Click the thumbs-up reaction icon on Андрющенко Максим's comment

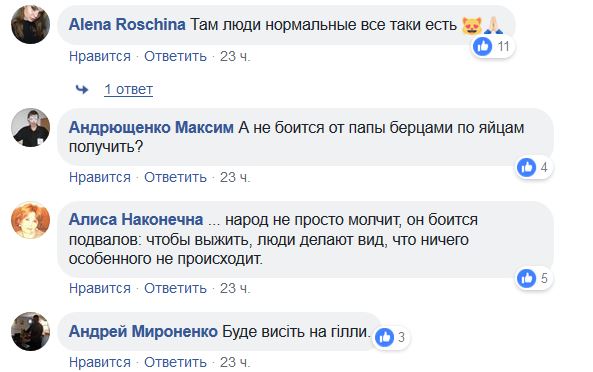pyautogui.click(x=527, y=167)
